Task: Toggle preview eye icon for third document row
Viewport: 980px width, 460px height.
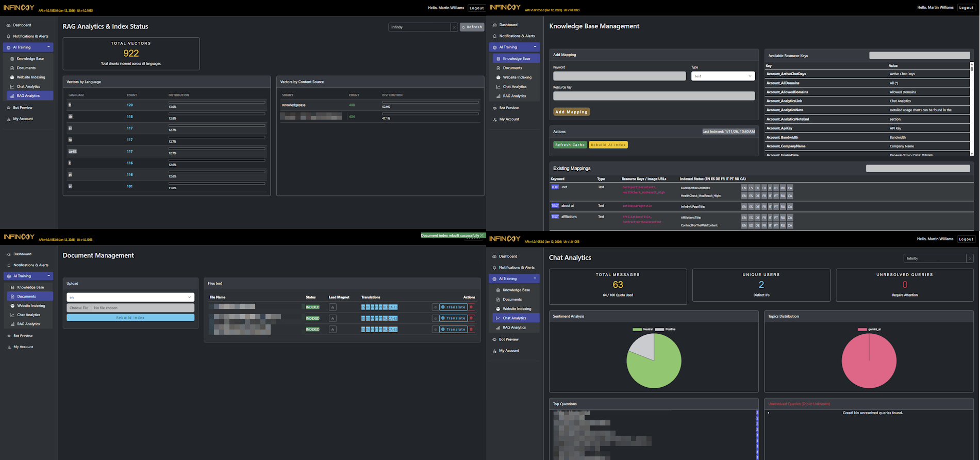Action: (x=435, y=329)
